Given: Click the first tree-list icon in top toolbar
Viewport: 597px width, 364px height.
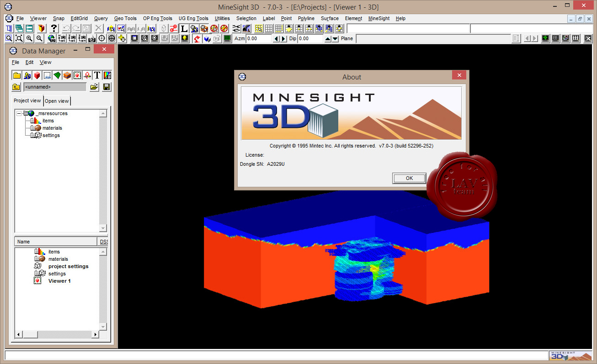Looking at the screenshot, I should pyautogui.click(x=9, y=28).
